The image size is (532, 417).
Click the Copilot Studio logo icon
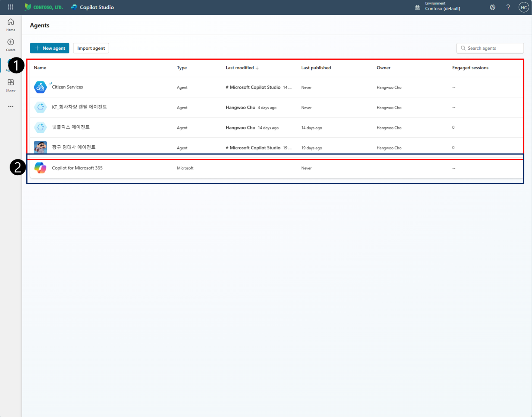tap(74, 7)
